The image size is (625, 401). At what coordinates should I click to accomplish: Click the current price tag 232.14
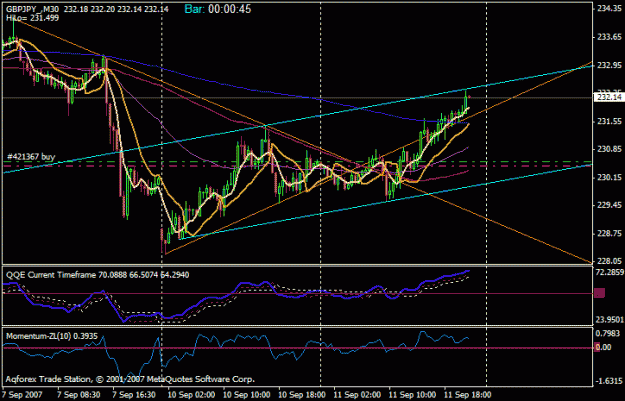[x=609, y=97]
